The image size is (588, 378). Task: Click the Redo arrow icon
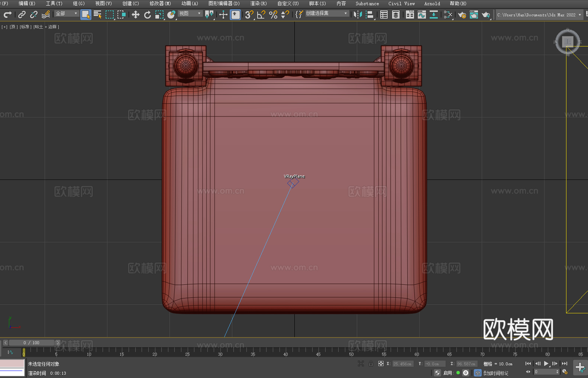7,14
